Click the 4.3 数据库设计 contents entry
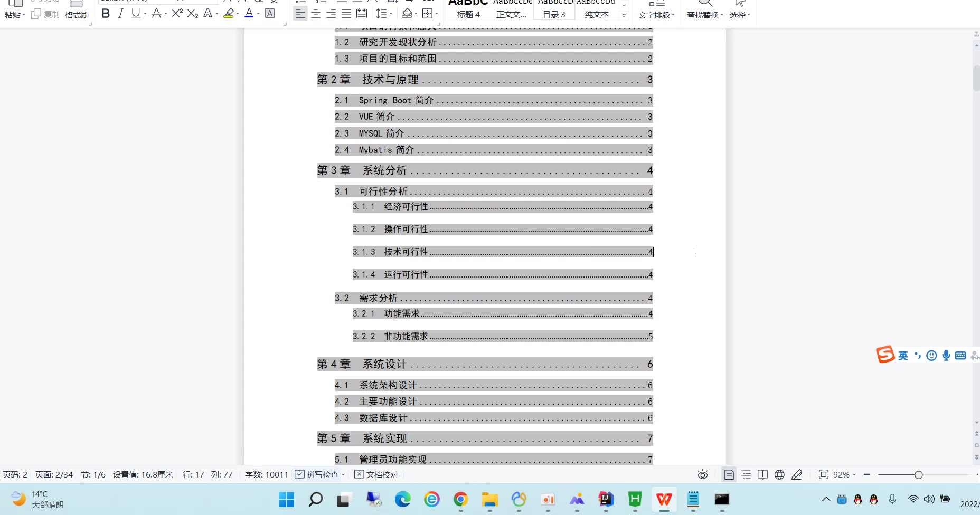 click(494, 418)
